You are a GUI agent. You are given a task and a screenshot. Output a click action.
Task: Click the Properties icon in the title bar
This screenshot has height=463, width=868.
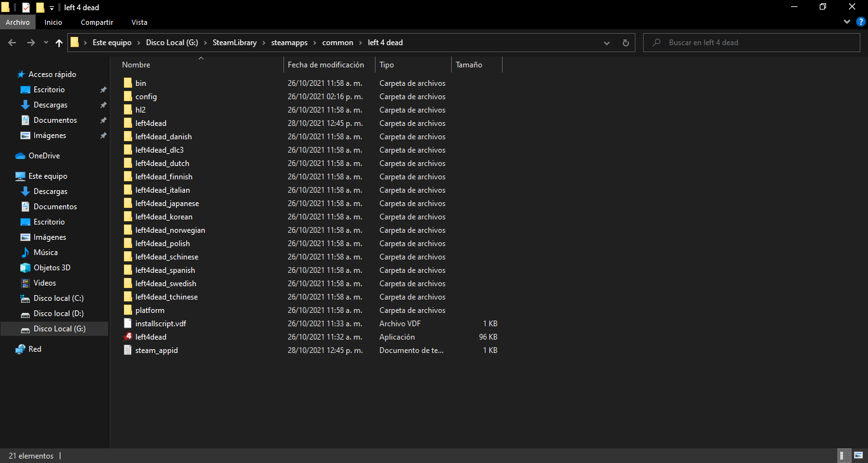[26, 8]
